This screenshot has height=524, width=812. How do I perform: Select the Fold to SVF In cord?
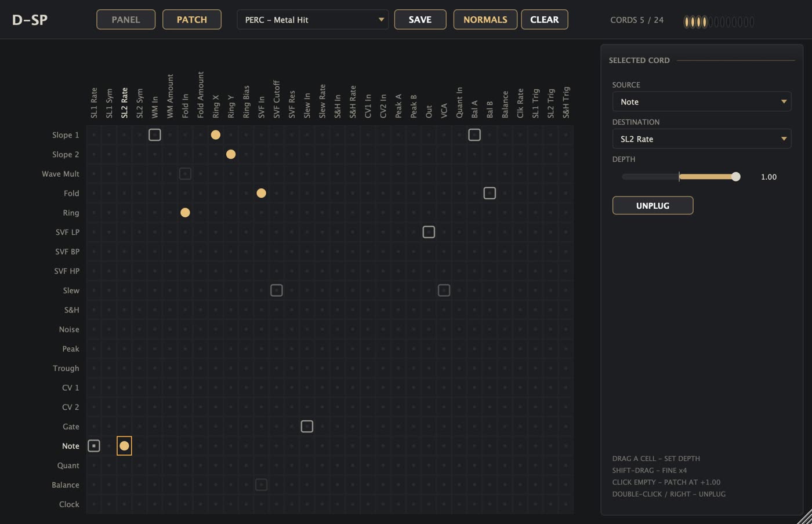click(x=262, y=193)
